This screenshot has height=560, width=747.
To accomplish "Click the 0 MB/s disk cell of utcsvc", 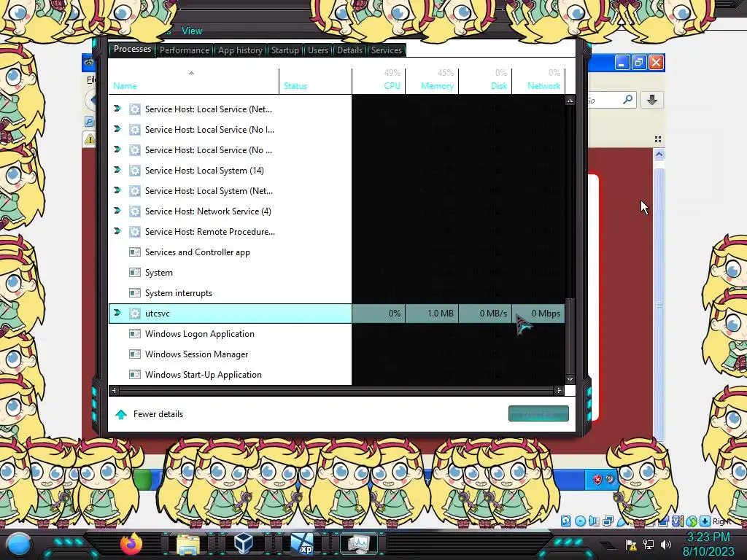I will (x=485, y=314).
